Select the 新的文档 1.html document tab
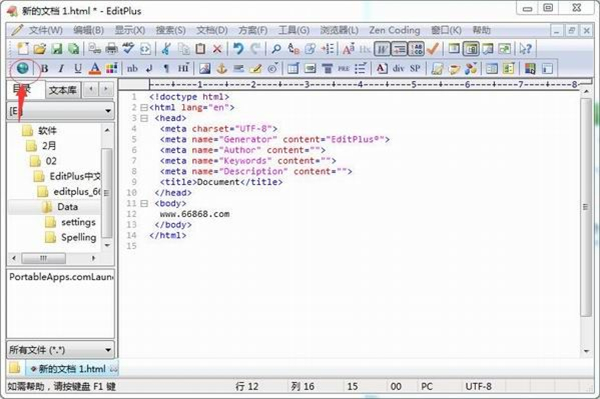Screen dimensions: 600x399 tap(72, 369)
